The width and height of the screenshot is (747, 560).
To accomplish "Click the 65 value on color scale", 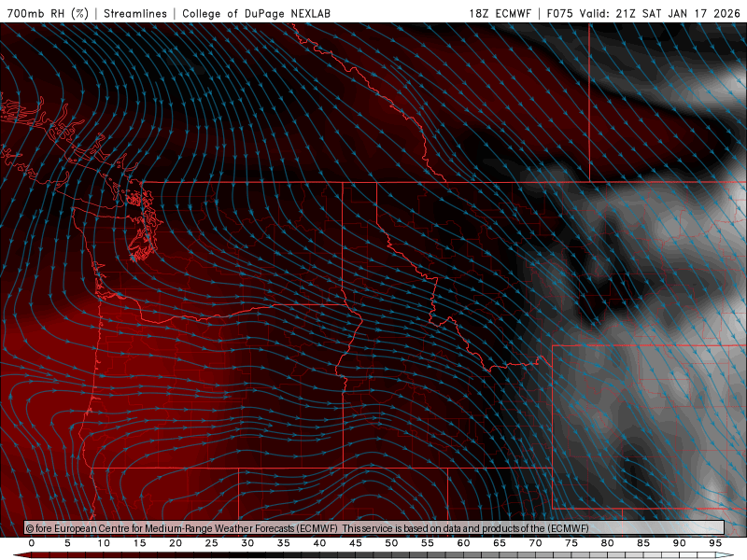I will point(500,543).
